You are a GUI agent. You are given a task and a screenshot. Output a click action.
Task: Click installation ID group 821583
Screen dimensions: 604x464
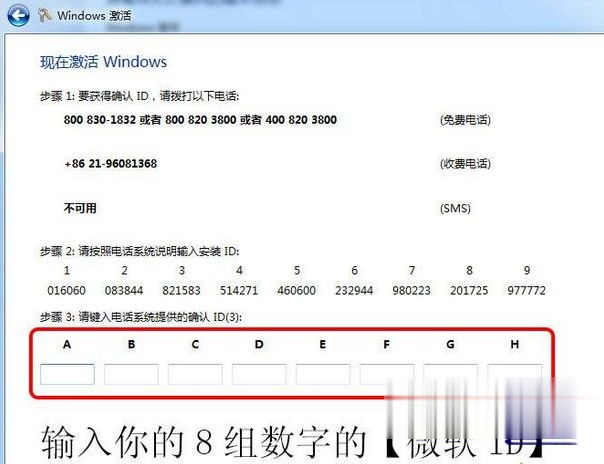tap(181, 290)
